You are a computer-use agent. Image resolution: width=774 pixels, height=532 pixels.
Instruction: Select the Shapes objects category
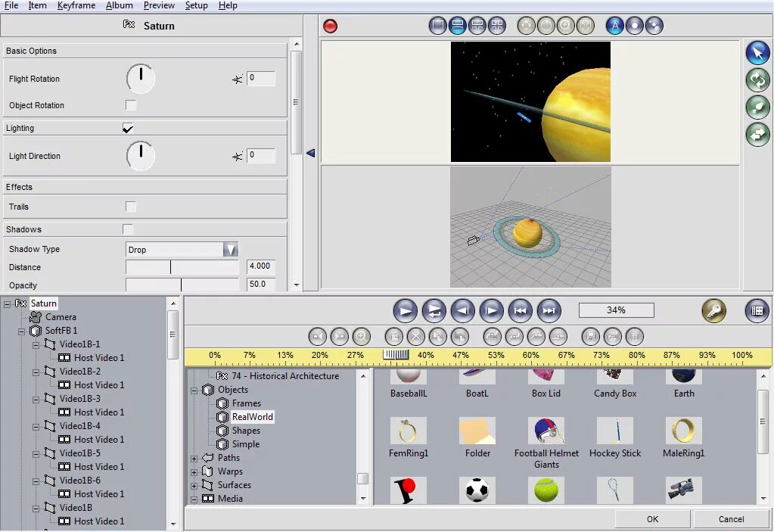tap(246, 431)
